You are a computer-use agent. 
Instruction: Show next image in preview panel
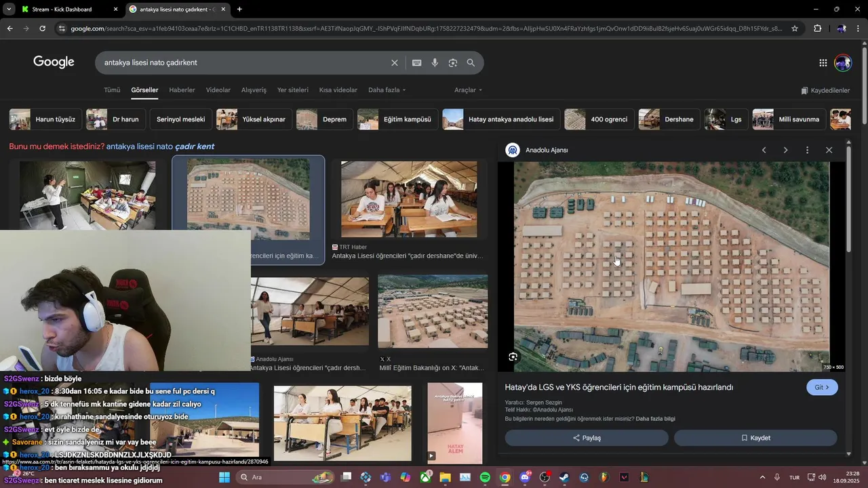coord(785,150)
